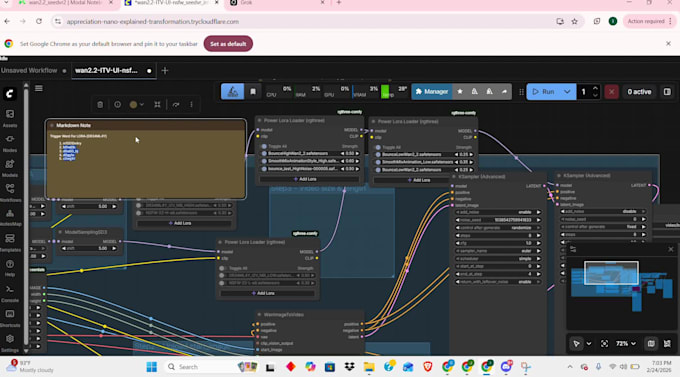Add a new workflow tab
This screenshot has width=680, height=377.
coord(165,70)
